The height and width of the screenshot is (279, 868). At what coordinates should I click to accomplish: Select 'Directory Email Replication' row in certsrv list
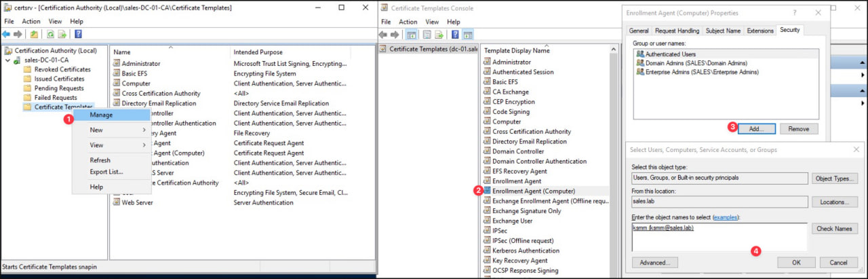(159, 103)
